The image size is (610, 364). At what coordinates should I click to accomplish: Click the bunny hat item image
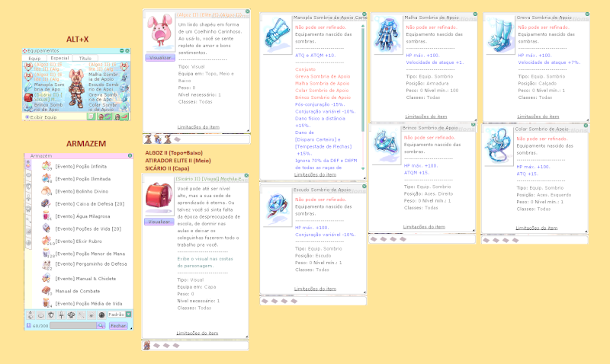(x=160, y=30)
